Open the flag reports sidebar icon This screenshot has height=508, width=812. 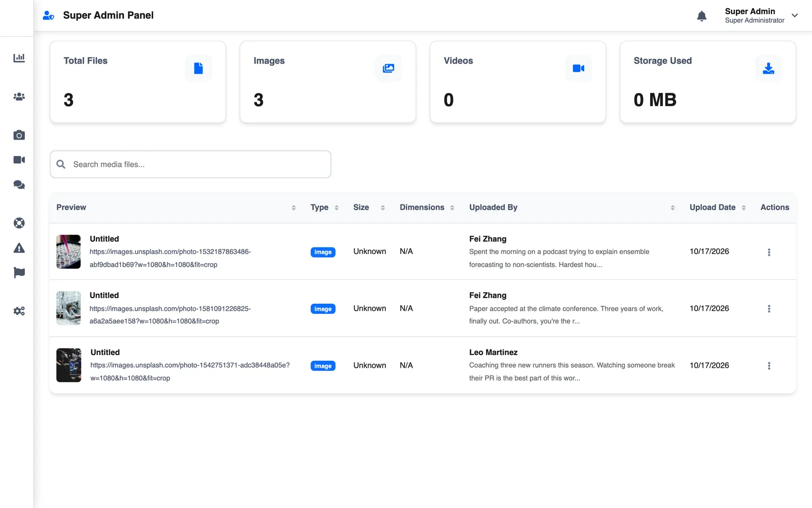[x=19, y=273]
